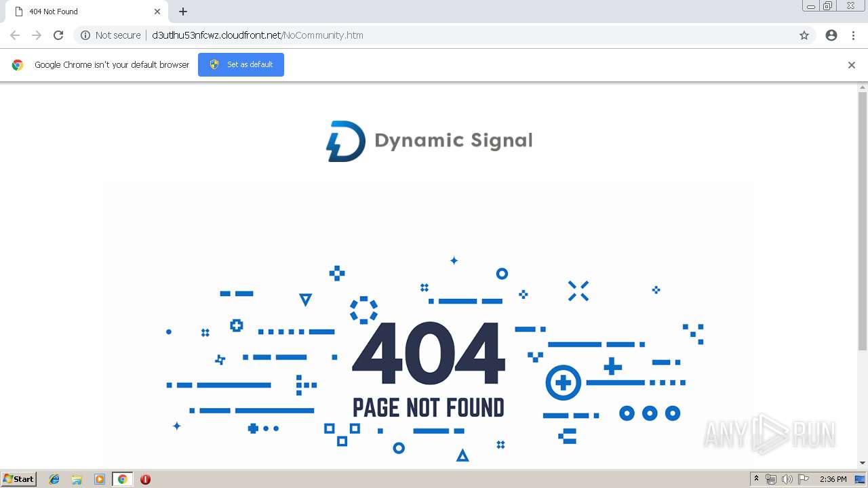The width and height of the screenshot is (868, 488).
Task: Open a new tab
Action: (183, 12)
